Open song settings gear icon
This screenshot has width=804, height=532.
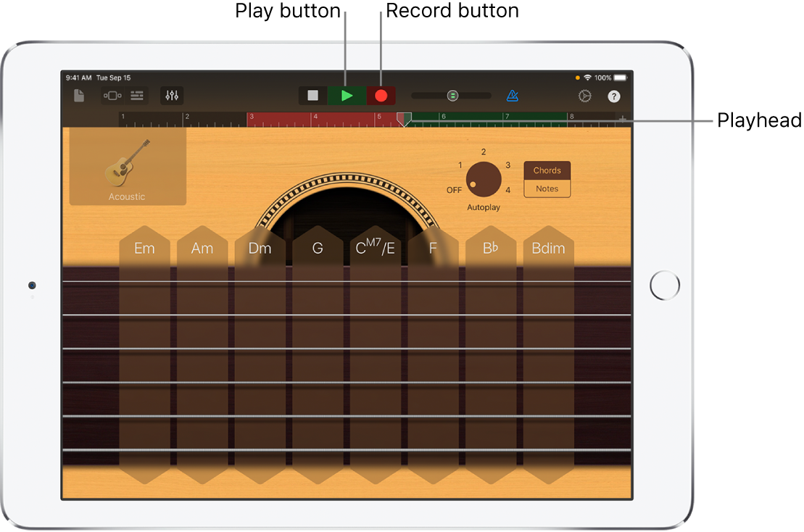point(584,96)
